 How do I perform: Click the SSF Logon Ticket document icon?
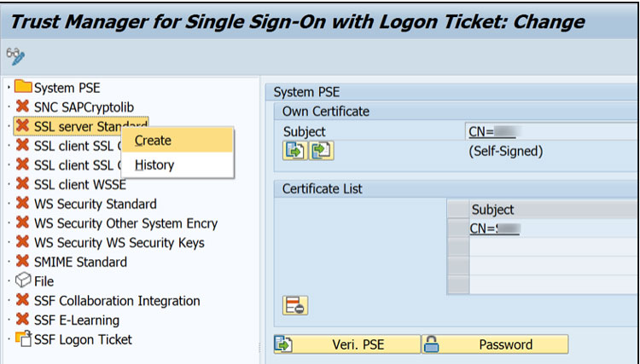click(x=23, y=339)
